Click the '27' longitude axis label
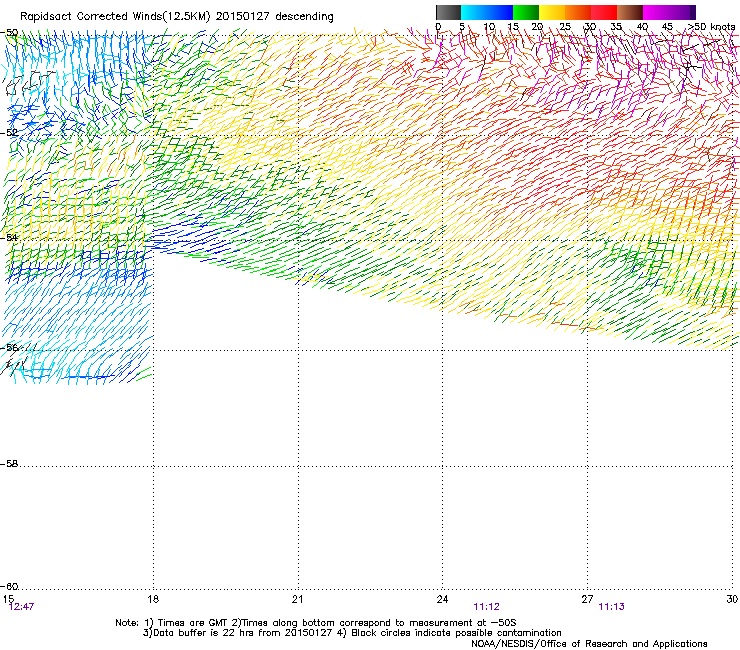Image resolution: width=740 pixels, height=650 pixels. pos(587,599)
